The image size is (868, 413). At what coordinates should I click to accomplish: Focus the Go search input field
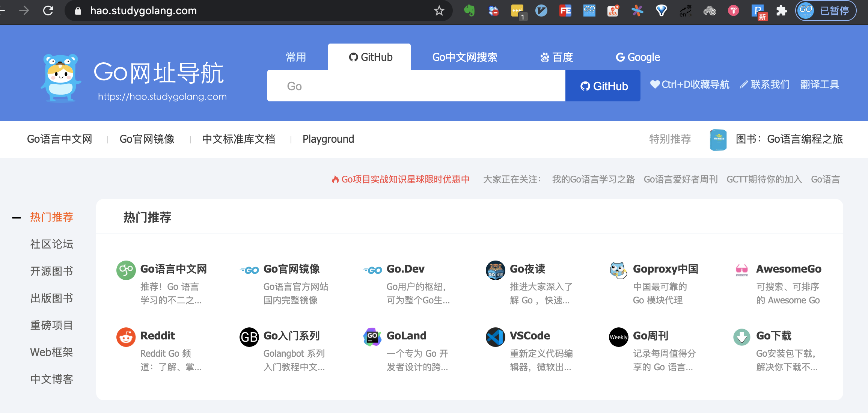[416, 86]
